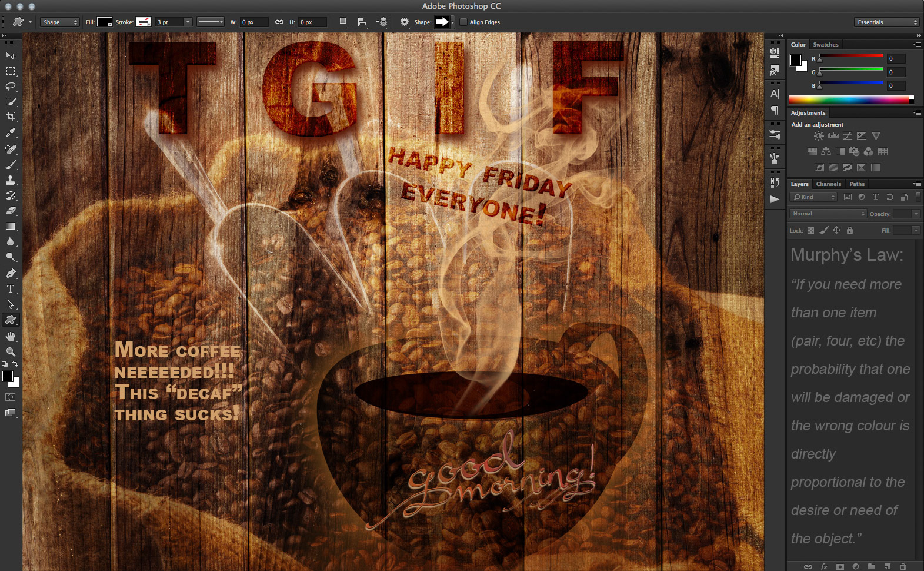Open the History panel
The image size is (924, 571).
[775, 182]
